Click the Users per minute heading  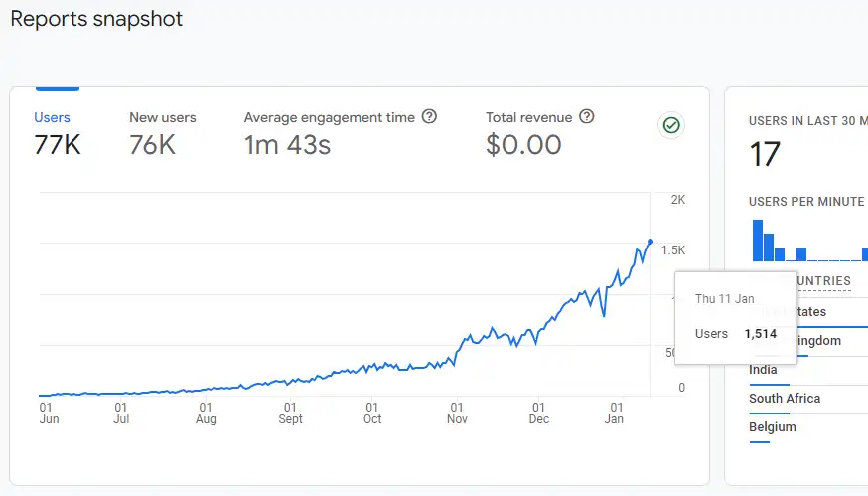click(x=806, y=202)
